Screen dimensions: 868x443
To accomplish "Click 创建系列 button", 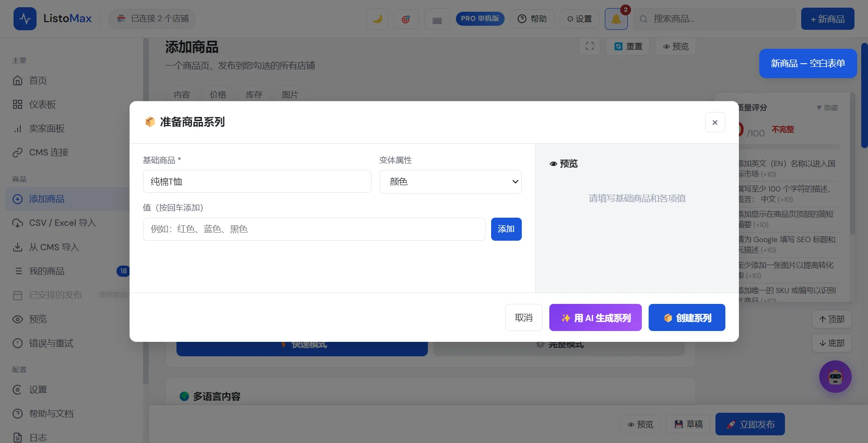I will click(x=687, y=317).
